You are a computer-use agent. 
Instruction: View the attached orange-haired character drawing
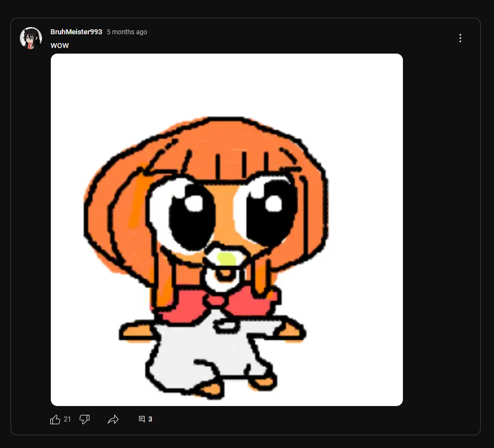(x=227, y=230)
